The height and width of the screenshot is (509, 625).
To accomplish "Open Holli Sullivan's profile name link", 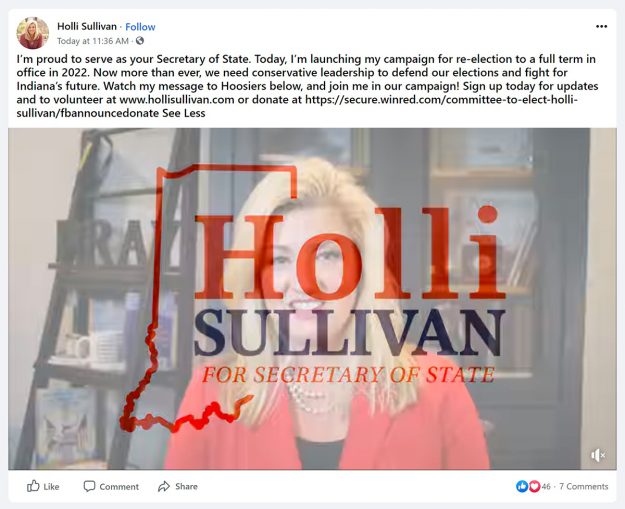I will pyautogui.click(x=87, y=27).
